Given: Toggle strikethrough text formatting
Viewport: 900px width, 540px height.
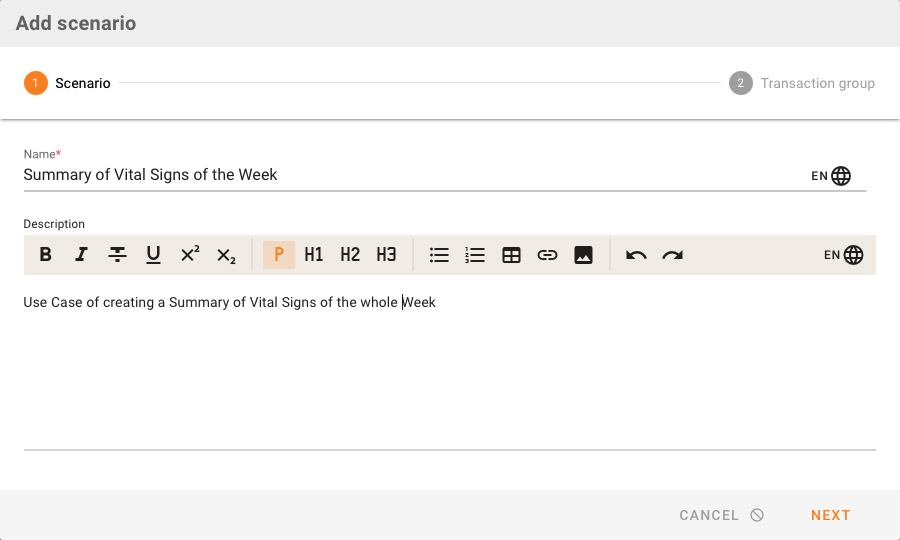Looking at the screenshot, I should [118, 255].
